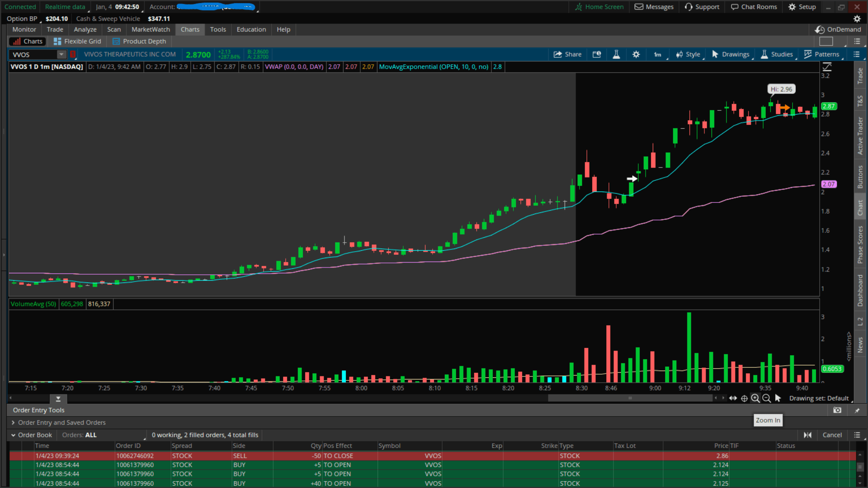Click the red color label next to symbol
Image resolution: width=868 pixels, height=488 pixels.
click(x=73, y=54)
